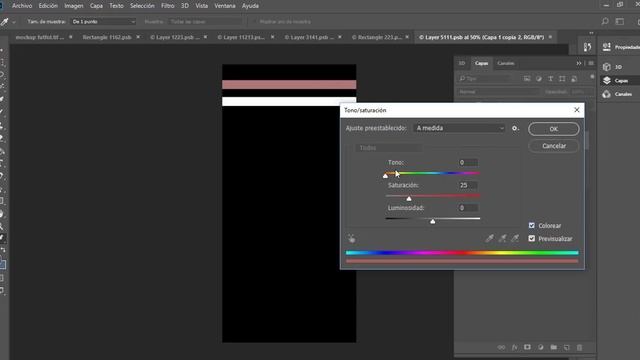This screenshot has width=640, height=360.
Task: Open the Normal blend mode dropdown
Action: tap(498, 92)
